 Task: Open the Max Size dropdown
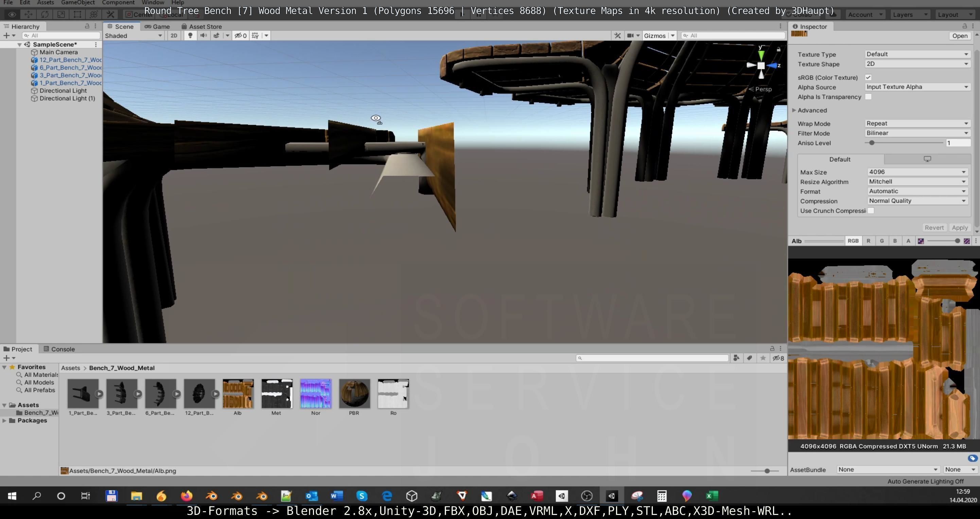pos(917,172)
